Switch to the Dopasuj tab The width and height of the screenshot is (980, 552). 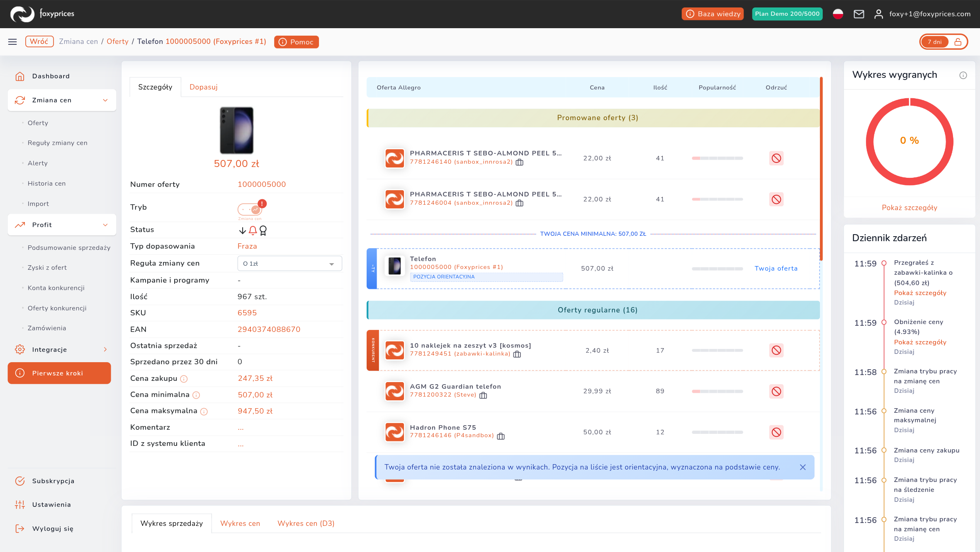[x=204, y=87]
